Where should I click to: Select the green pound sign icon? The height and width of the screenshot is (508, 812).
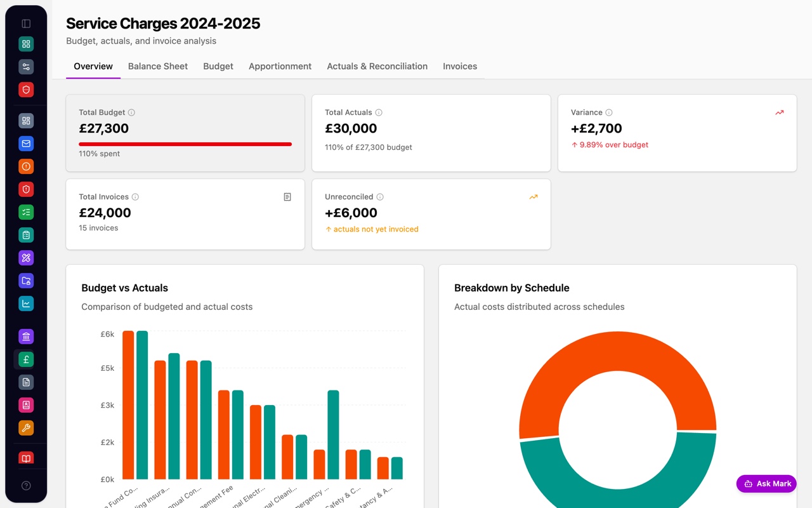(26, 359)
